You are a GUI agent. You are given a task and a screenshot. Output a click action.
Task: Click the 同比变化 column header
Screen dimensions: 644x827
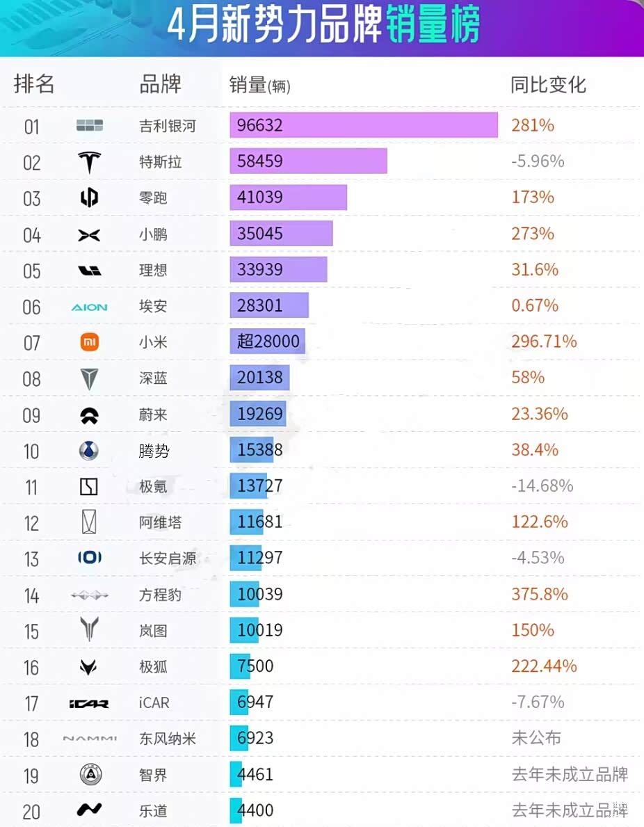[x=548, y=85]
